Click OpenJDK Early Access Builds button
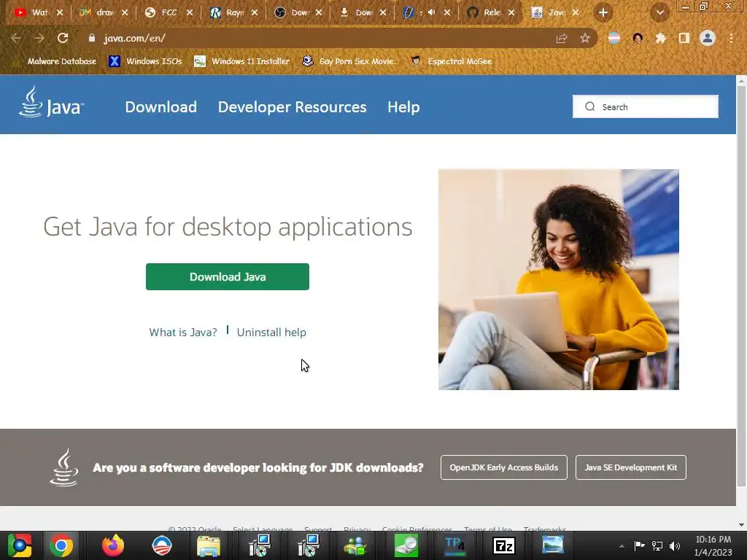 (x=503, y=467)
